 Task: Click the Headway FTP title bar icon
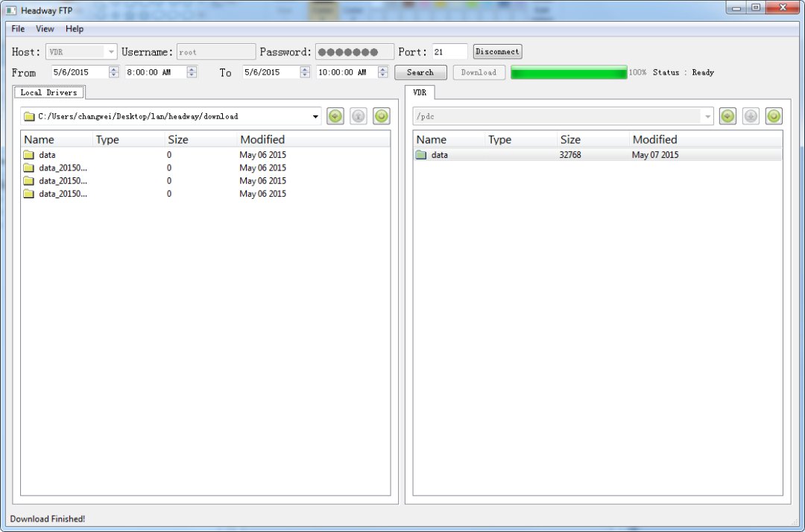click(x=11, y=10)
